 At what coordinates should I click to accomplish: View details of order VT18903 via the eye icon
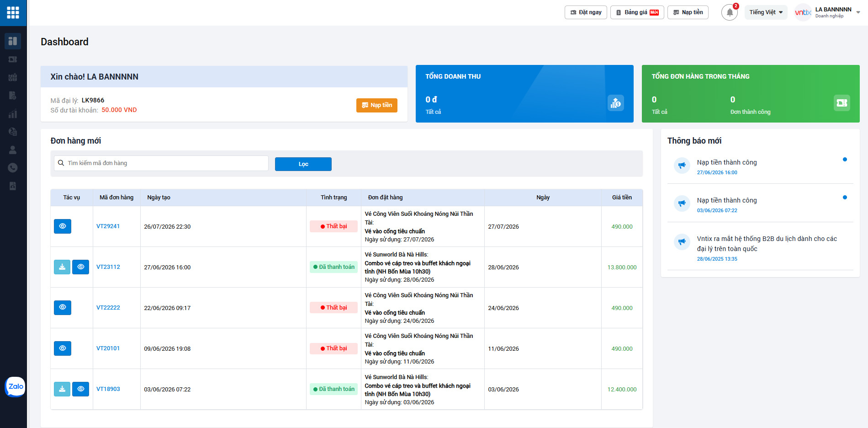coord(81,389)
